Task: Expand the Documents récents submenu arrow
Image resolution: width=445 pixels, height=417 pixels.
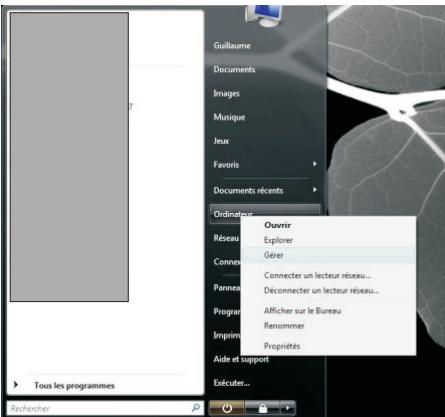Action: point(315,190)
